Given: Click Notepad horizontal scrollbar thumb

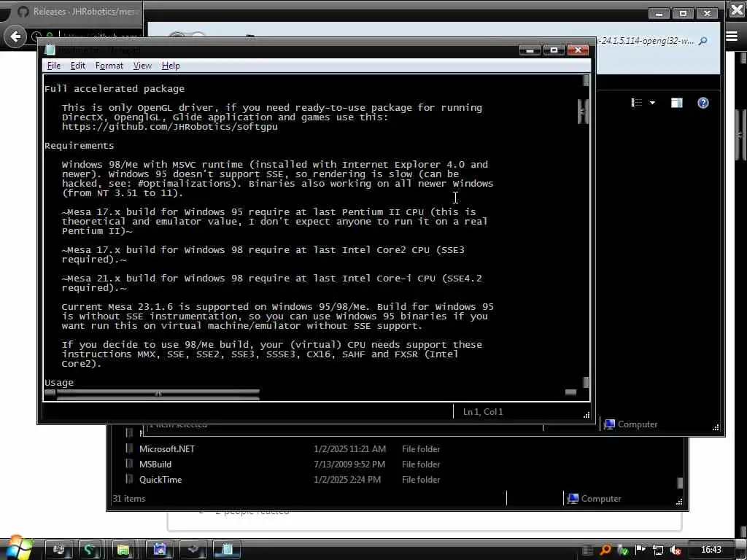Looking at the screenshot, I should tap(158, 394).
